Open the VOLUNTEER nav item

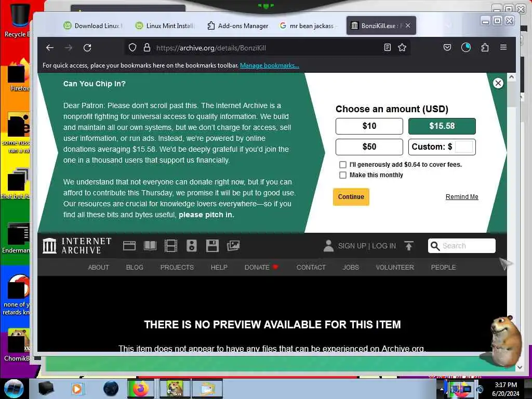[x=395, y=268]
